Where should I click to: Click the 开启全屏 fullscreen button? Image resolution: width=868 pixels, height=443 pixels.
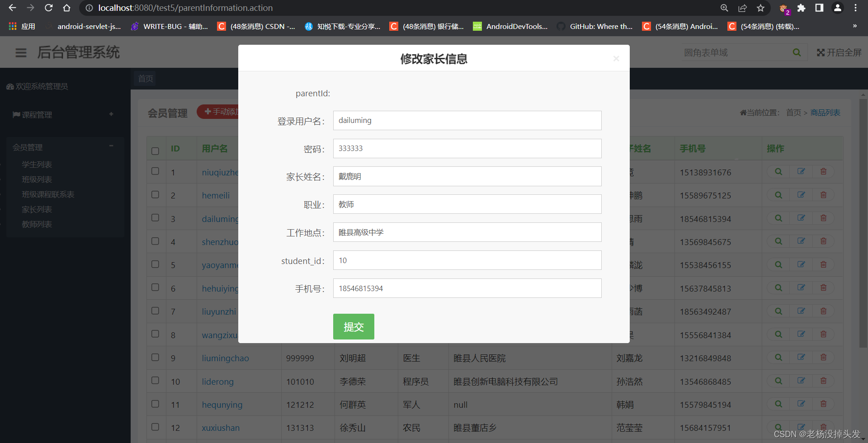click(x=839, y=52)
